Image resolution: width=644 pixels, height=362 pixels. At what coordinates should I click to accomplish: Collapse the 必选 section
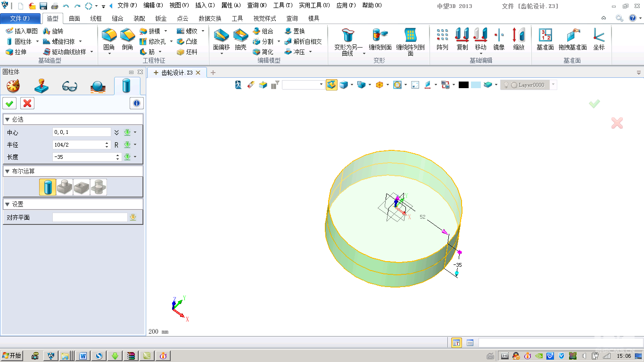click(7, 119)
